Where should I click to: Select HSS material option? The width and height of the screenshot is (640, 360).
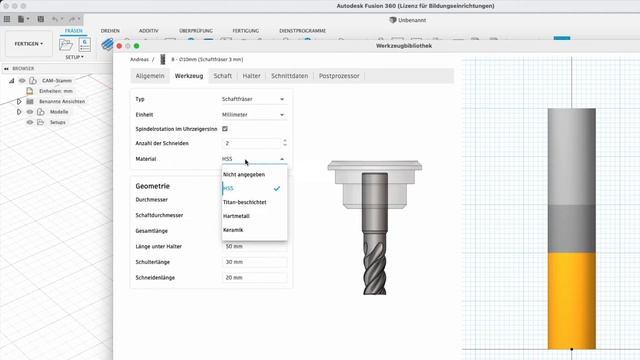click(x=254, y=189)
